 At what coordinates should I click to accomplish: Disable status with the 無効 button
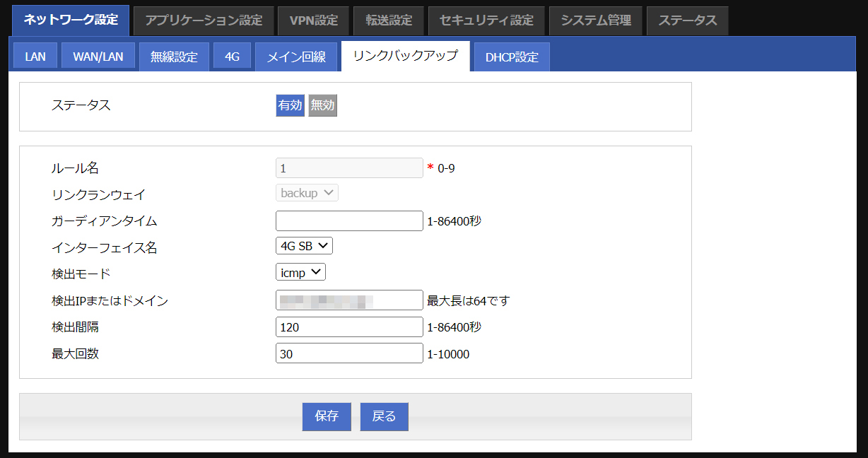point(322,105)
